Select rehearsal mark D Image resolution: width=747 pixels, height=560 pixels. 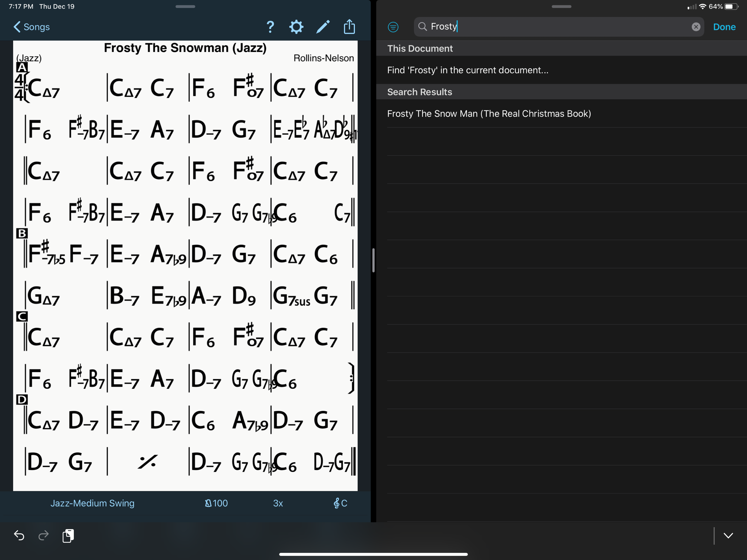22,400
